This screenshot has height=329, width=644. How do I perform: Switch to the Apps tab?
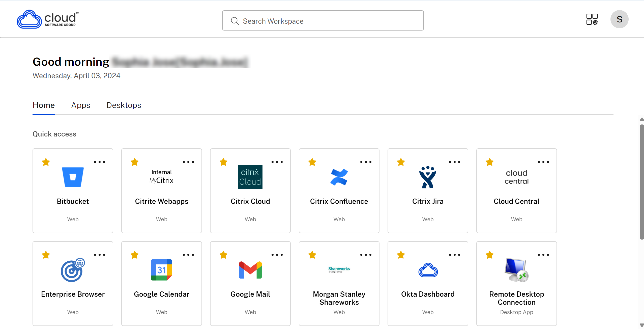click(x=81, y=105)
